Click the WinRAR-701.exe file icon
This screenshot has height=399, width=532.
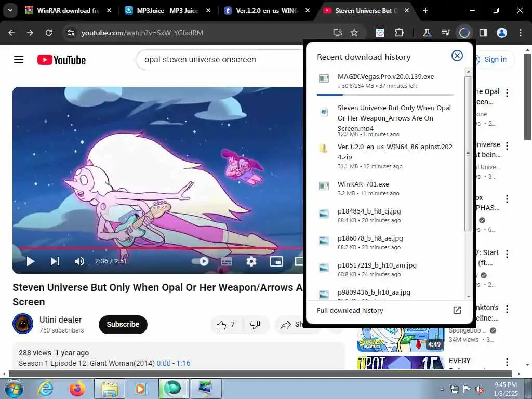coord(324,185)
